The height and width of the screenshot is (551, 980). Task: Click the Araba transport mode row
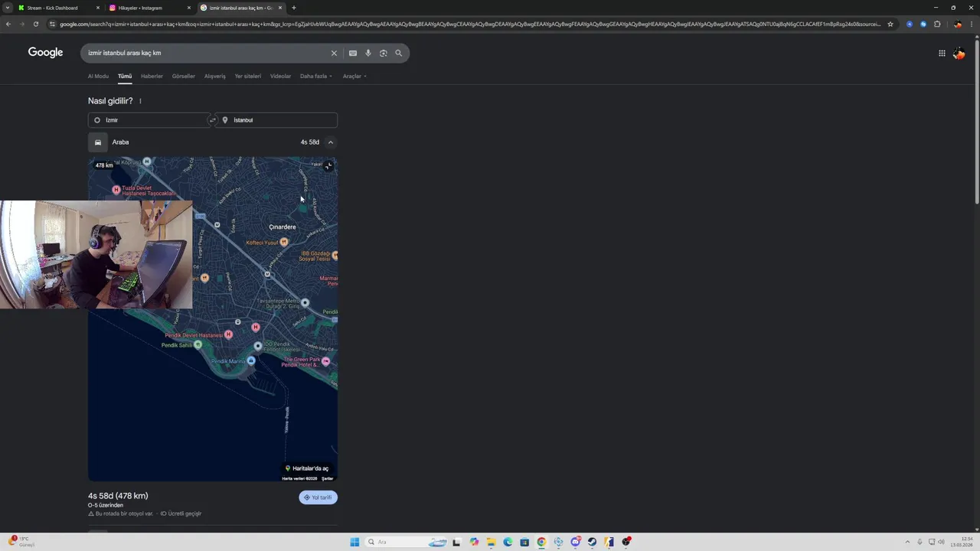coord(213,142)
